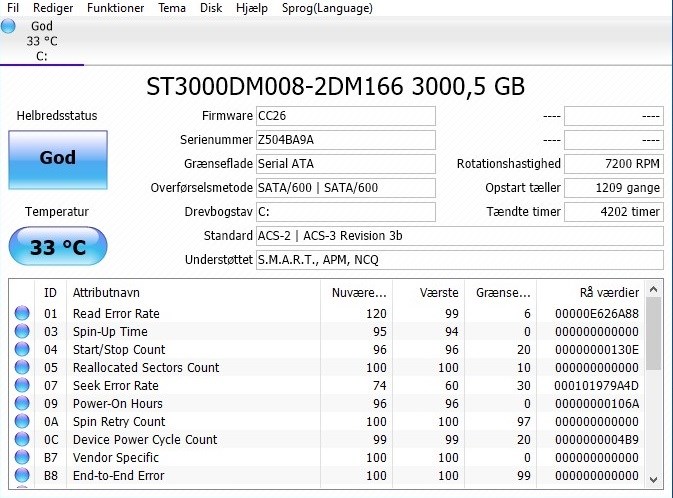673x498 pixels.
Task: Click the status orb beside Seek Error Rate
Action: (x=22, y=386)
